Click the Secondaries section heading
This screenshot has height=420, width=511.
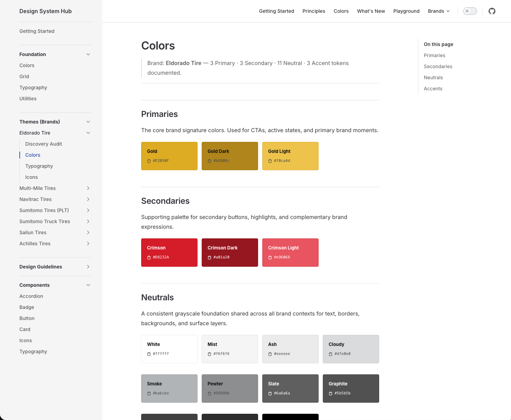point(165,201)
